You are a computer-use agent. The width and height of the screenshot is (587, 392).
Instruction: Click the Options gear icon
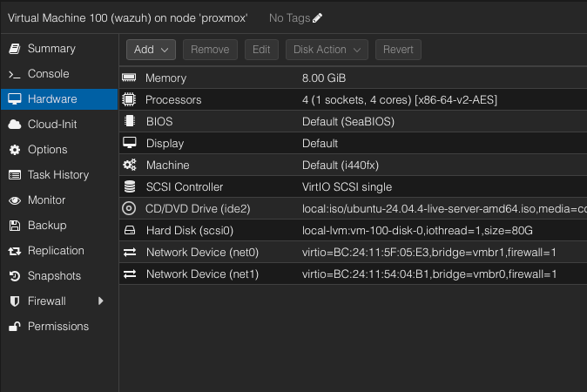point(15,150)
